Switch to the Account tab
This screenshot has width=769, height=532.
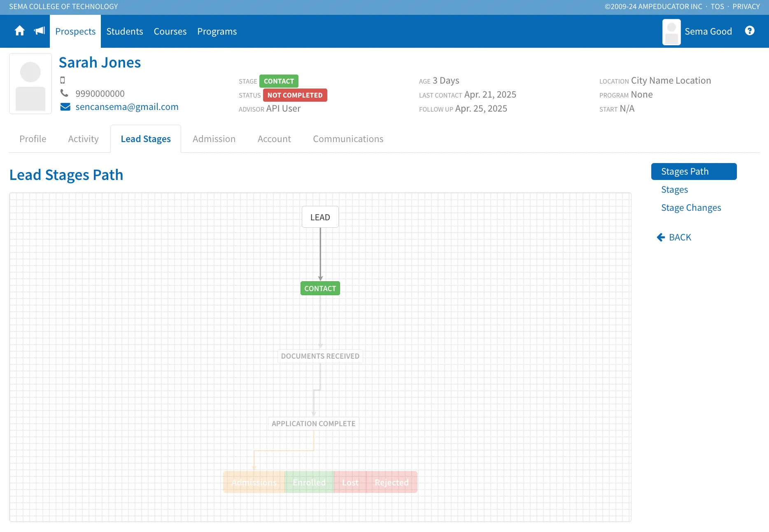(x=274, y=139)
